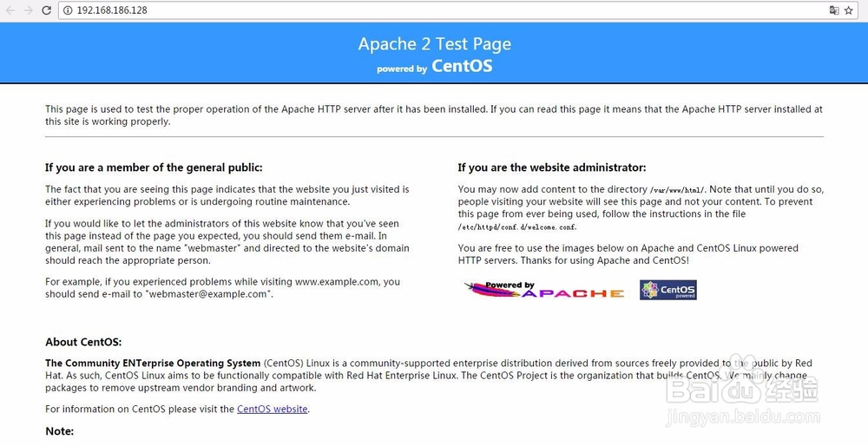Bookmark this page with the star icon
868x446 pixels.
(x=849, y=10)
